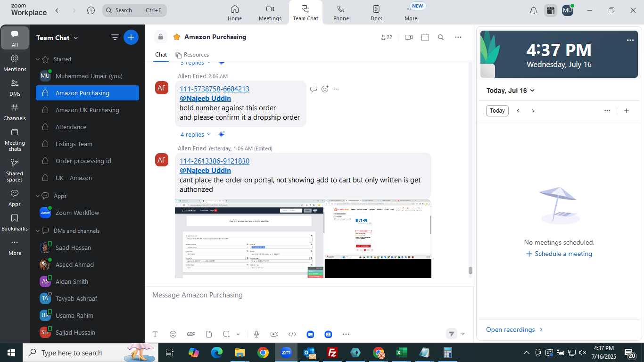Expand the 4 replies thread

(x=196, y=134)
